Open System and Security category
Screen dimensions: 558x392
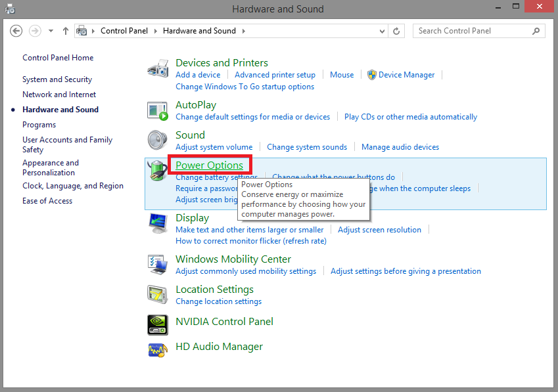(57, 79)
